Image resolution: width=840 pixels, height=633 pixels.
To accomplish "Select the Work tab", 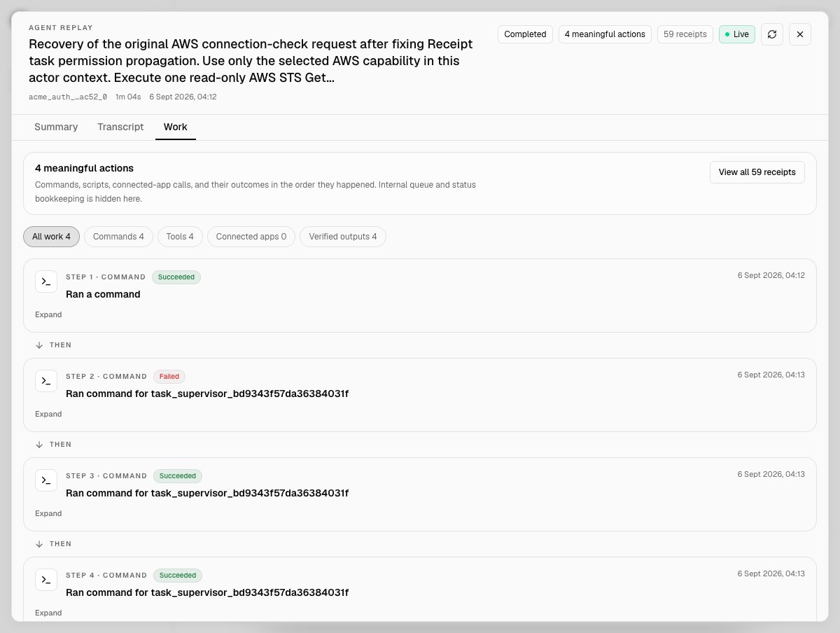I will point(176,127).
